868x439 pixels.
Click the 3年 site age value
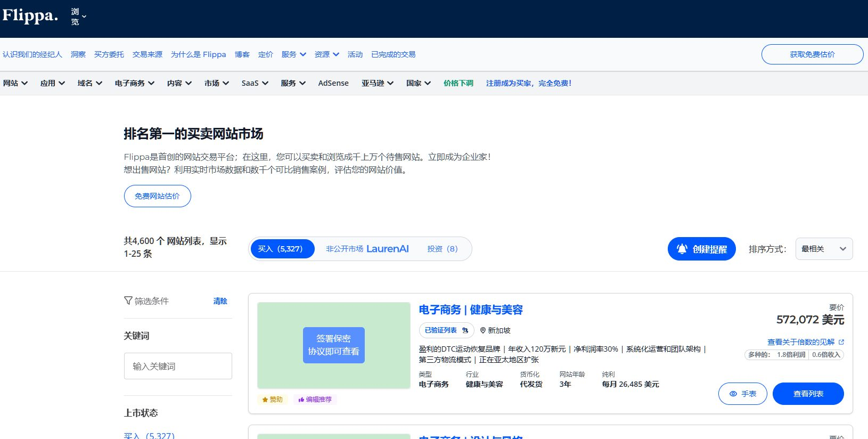point(565,384)
